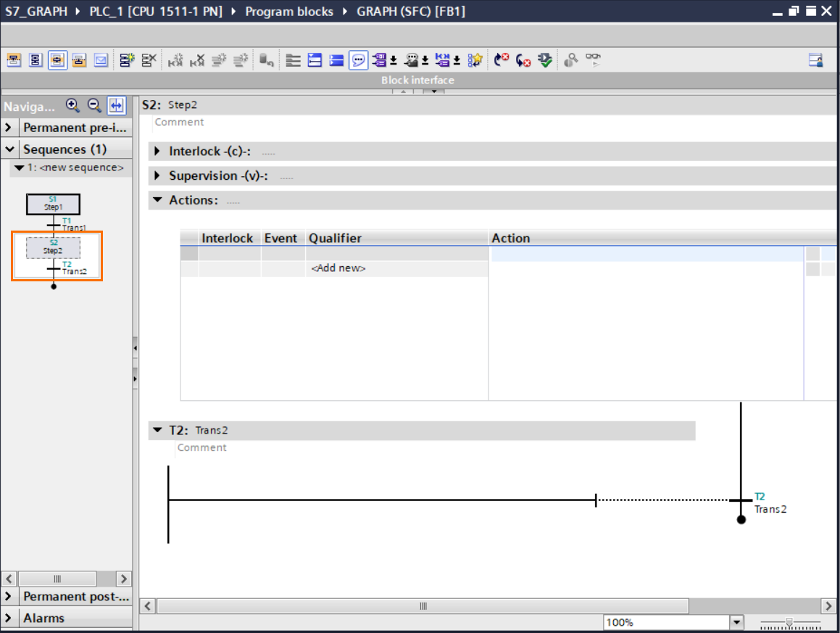Zoom out the navigation pane
840x633 pixels.
[94, 106]
